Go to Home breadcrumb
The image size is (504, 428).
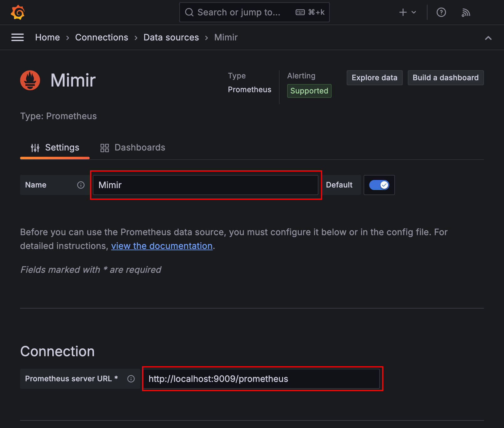click(47, 37)
